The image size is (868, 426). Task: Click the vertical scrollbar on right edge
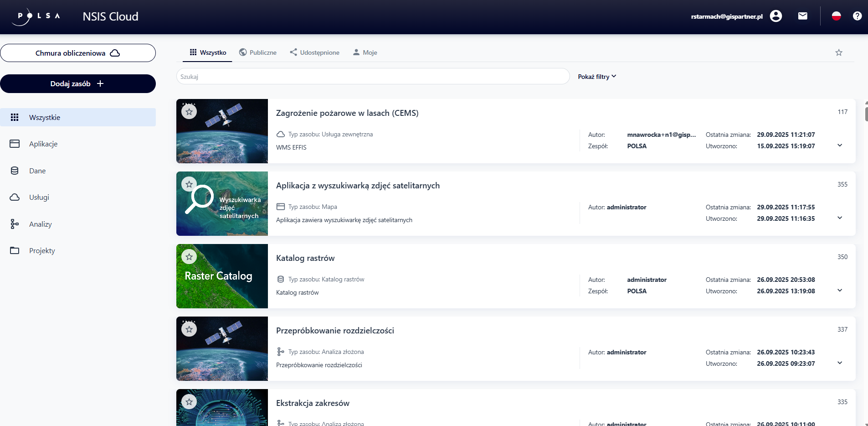[866, 112]
